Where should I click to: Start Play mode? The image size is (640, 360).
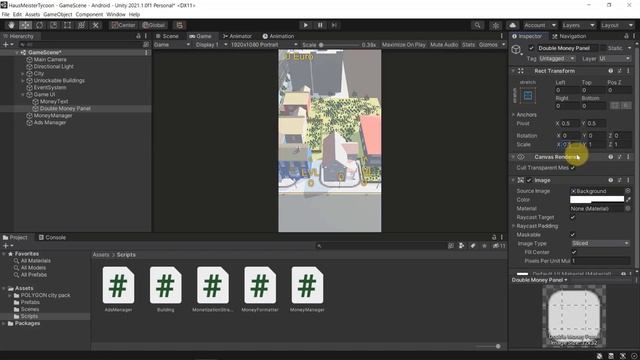(x=305, y=25)
